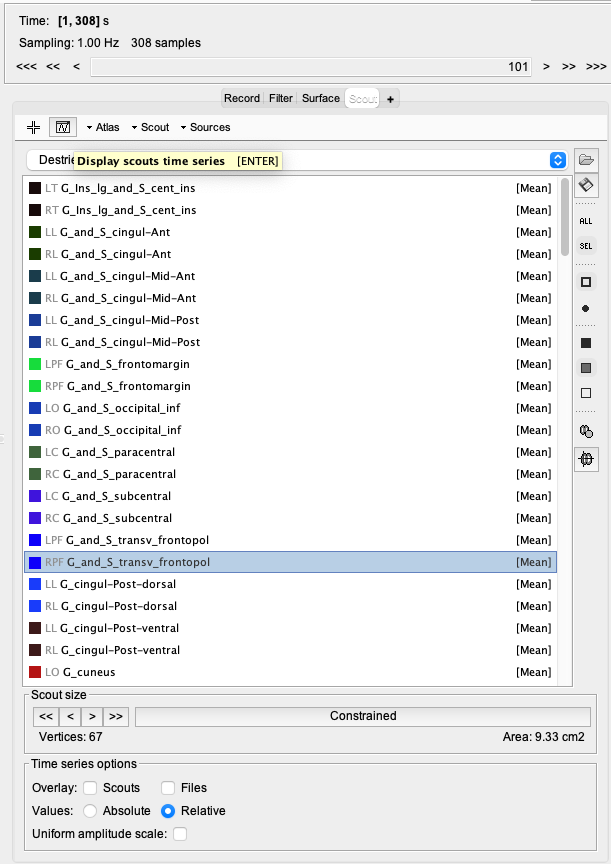Select scout RC G_and_S_subcentral

[x=290, y=519]
